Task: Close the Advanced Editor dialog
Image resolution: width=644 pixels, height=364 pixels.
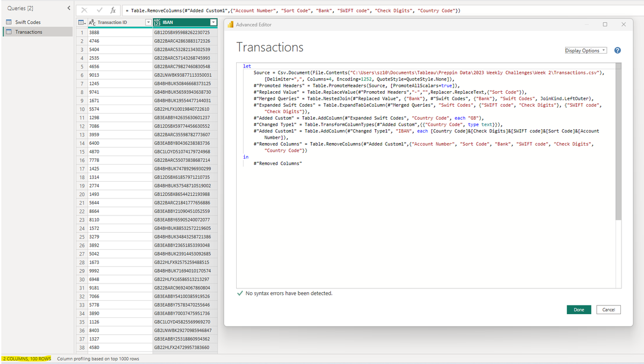Action: (x=623, y=25)
